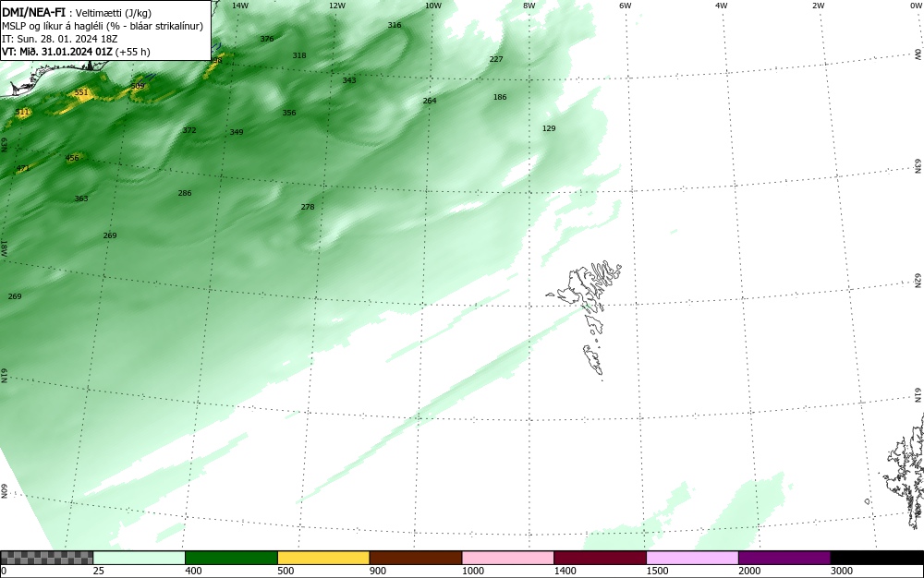
Task: Click the map value 551 in yellow area
Action: 81,92
